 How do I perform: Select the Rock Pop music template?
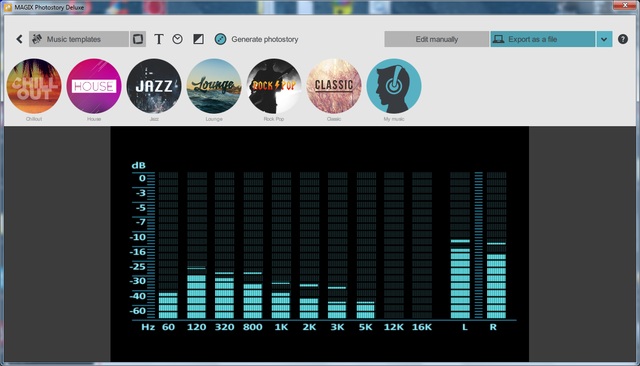pos(274,86)
